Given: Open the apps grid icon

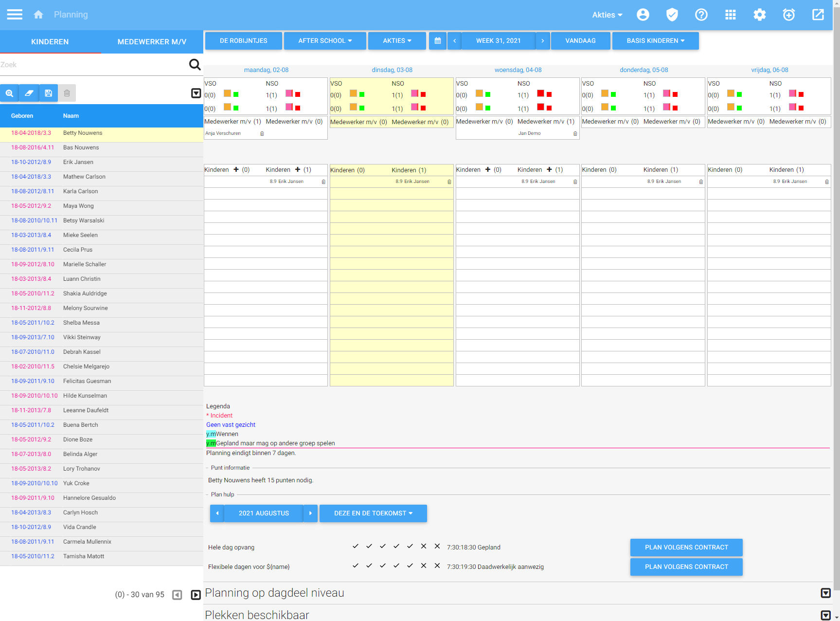Looking at the screenshot, I should [x=730, y=15].
